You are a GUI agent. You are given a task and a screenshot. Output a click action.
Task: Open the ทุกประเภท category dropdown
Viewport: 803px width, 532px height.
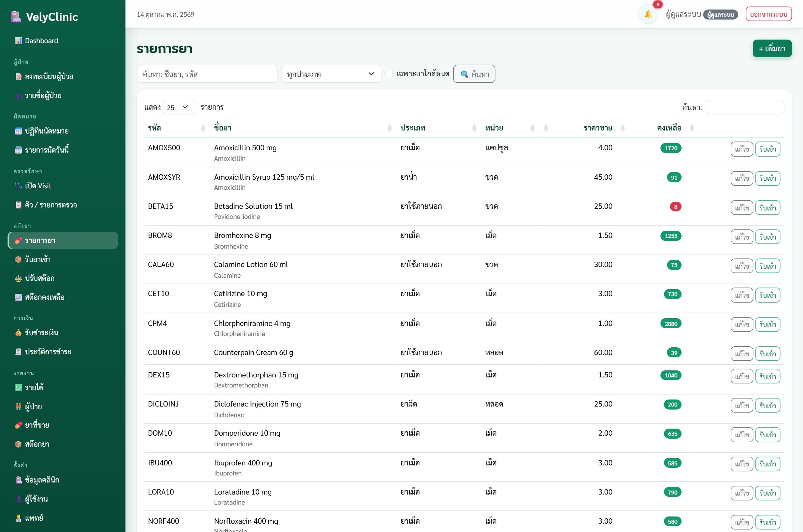(331, 74)
